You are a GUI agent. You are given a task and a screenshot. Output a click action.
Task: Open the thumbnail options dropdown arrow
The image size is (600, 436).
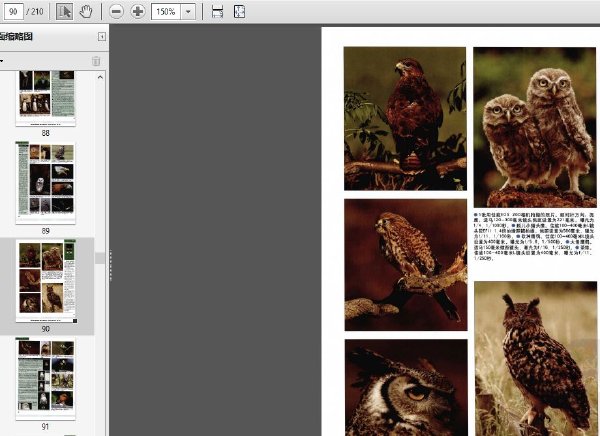pyautogui.click(x=2, y=61)
